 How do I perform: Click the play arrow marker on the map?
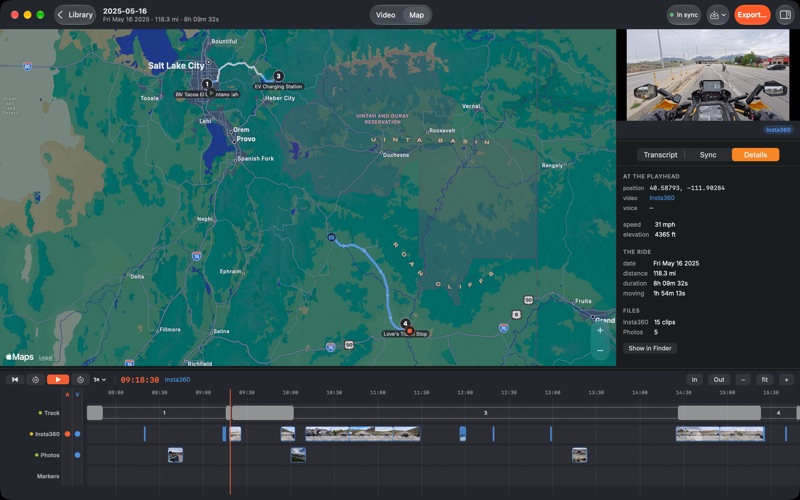(211, 93)
